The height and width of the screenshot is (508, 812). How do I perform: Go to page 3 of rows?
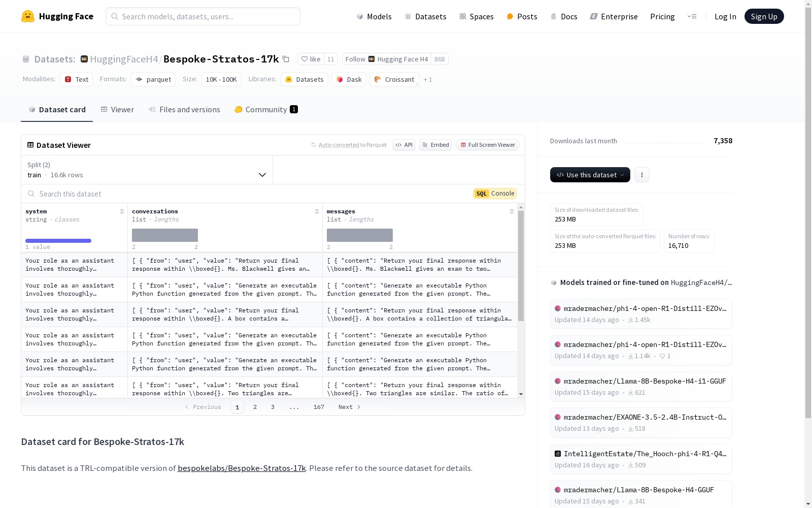(273, 407)
